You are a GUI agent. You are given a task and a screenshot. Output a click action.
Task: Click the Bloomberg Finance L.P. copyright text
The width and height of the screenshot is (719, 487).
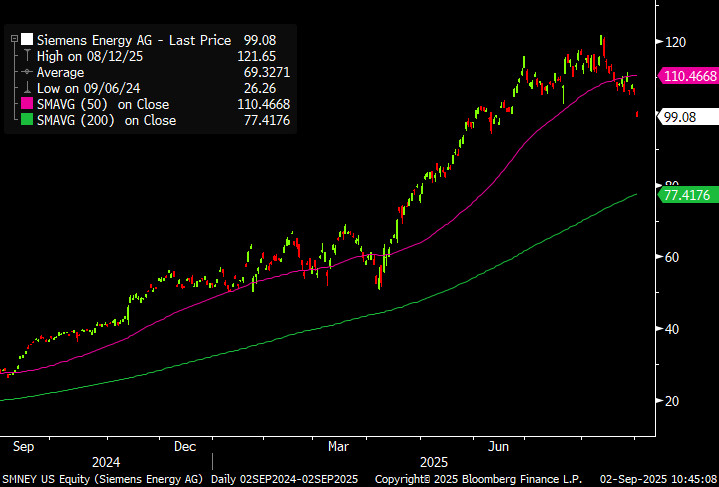(478, 480)
